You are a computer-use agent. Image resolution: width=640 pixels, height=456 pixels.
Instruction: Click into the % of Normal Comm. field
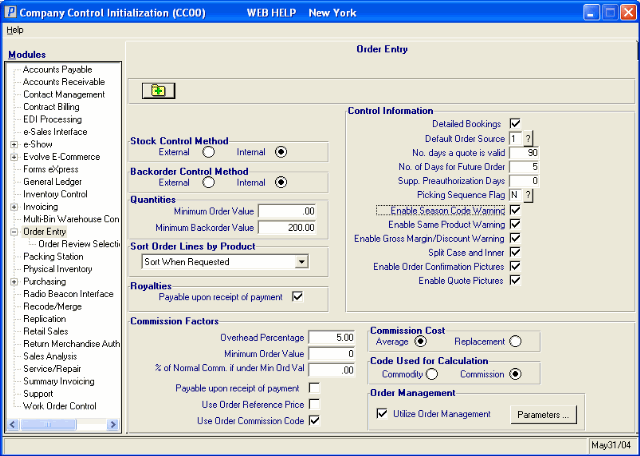coord(332,370)
